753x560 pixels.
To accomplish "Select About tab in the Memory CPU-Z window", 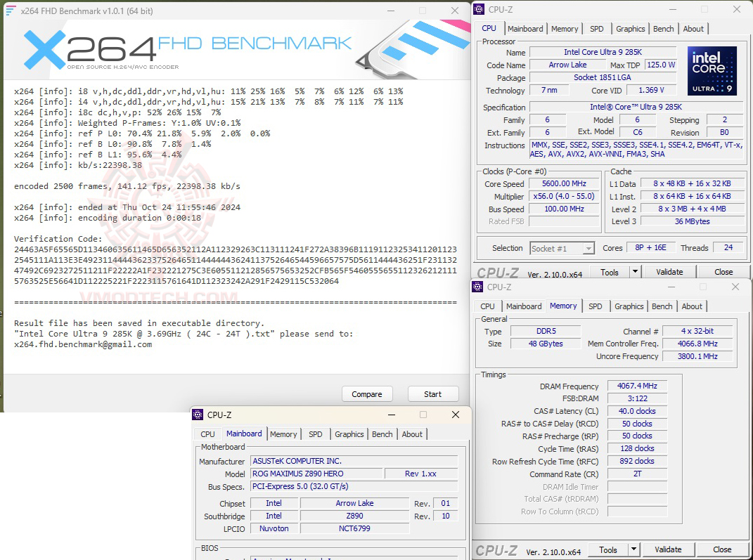I will click(692, 306).
